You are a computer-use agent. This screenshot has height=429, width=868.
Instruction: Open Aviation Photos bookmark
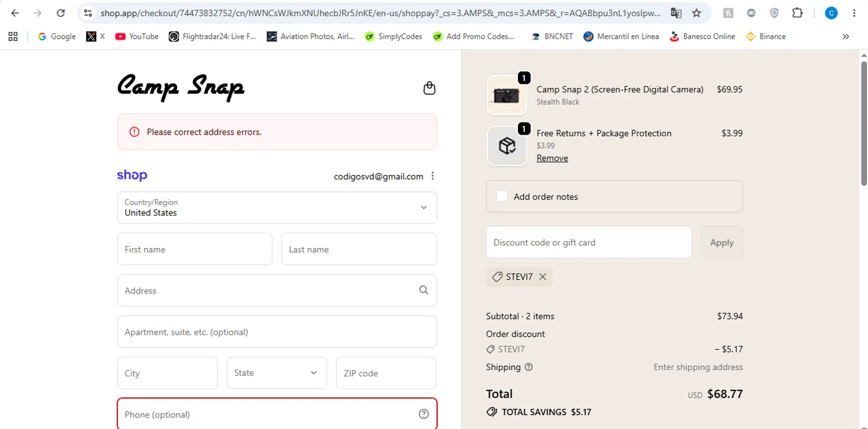point(310,36)
